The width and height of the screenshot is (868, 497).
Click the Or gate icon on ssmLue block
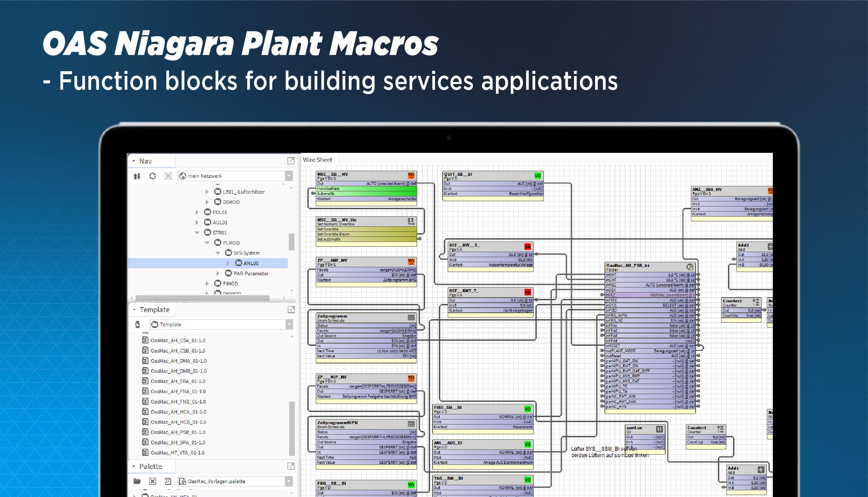[x=659, y=429]
